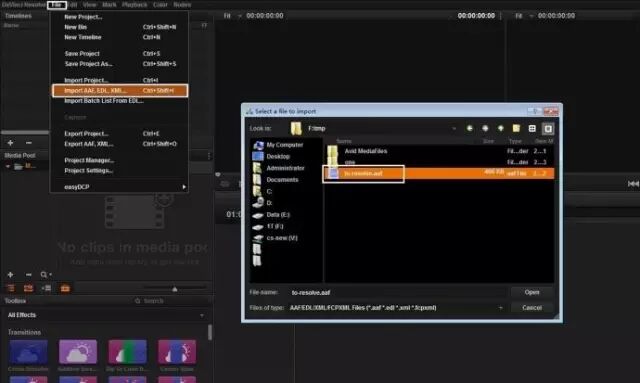The height and width of the screenshot is (383, 640).
Task: Open the Files of type dropdown
Action: click(396, 308)
